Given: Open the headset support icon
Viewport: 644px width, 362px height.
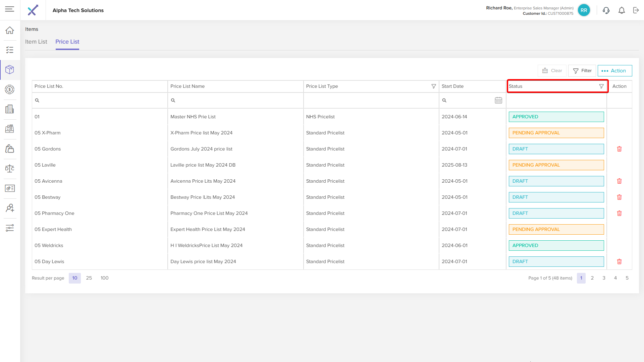Looking at the screenshot, I should 606,10.
